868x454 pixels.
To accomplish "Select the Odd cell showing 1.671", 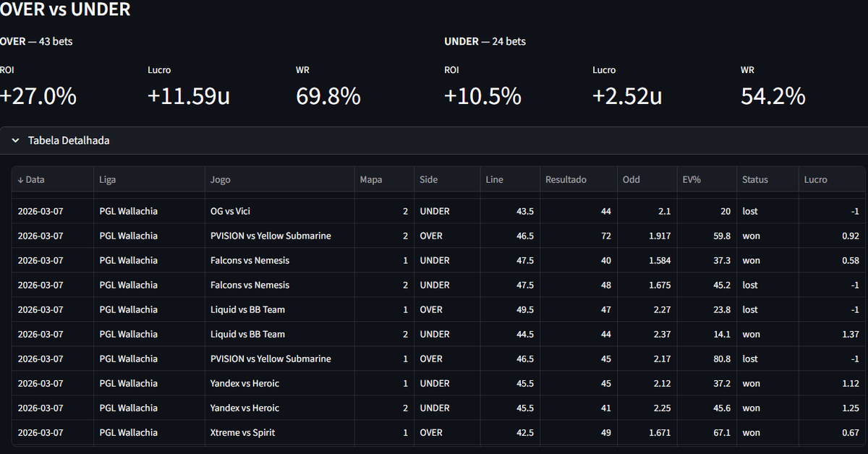I will [x=647, y=432].
